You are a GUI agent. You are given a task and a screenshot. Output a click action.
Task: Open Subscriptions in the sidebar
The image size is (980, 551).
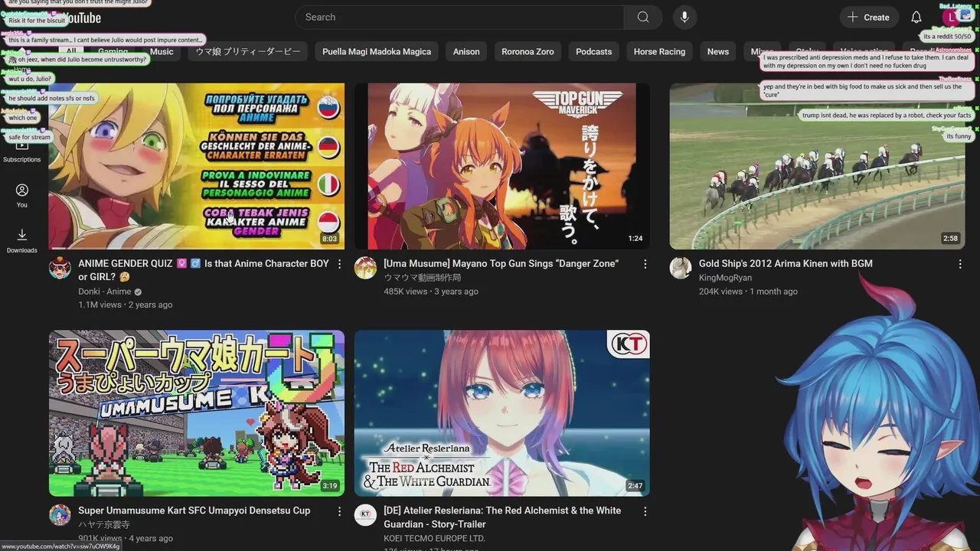click(x=22, y=150)
